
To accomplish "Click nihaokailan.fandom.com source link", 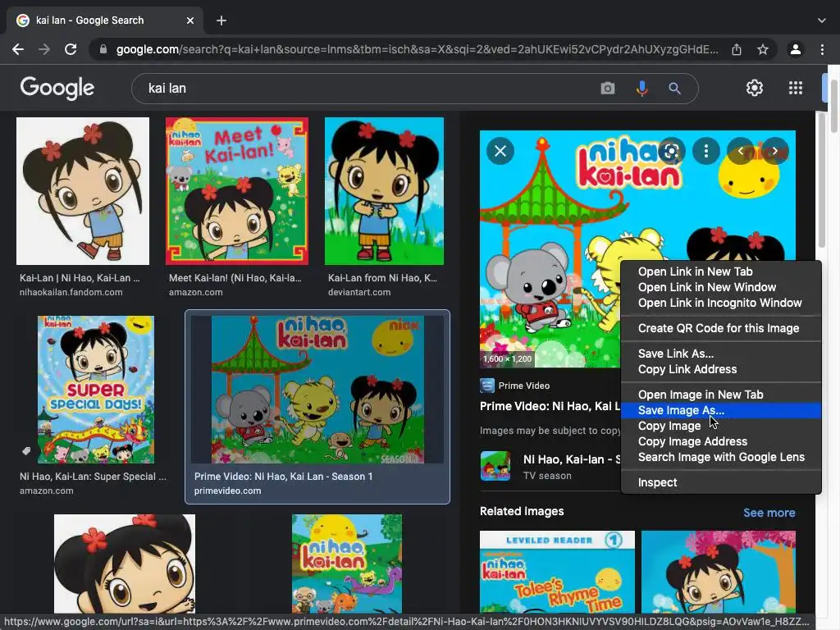I will pos(71,293).
